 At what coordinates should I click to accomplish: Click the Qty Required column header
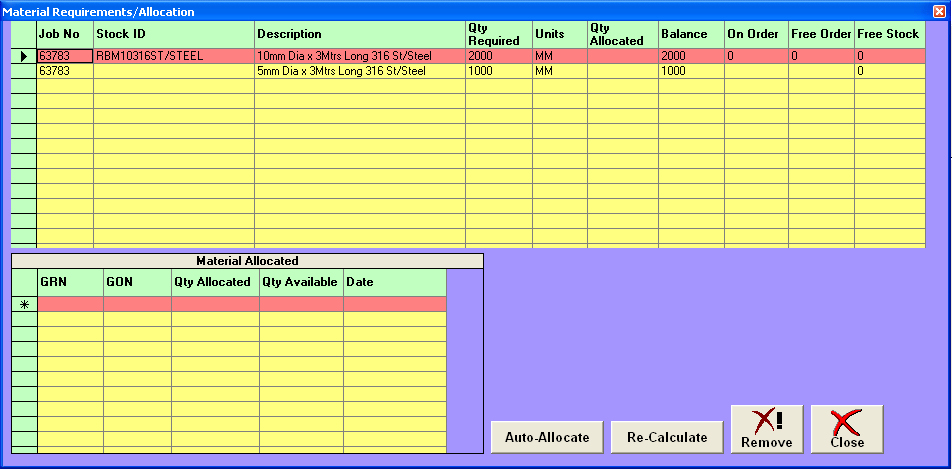coord(499,35)
